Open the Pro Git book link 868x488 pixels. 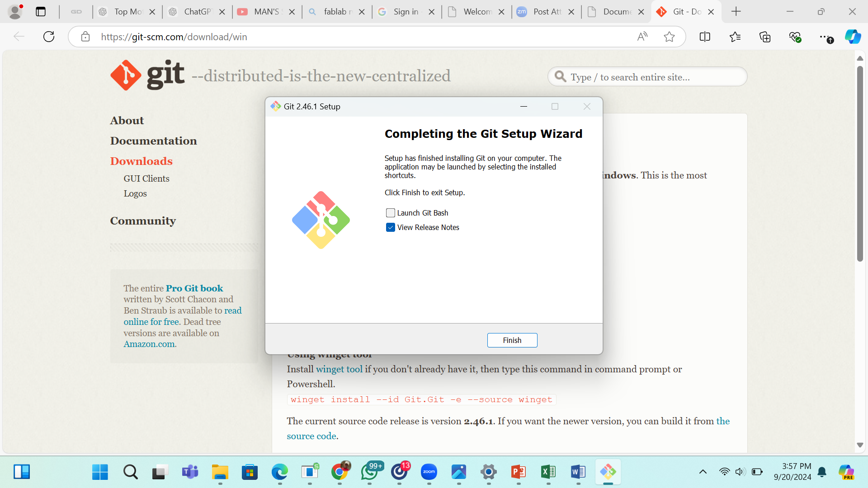point(194,288)
